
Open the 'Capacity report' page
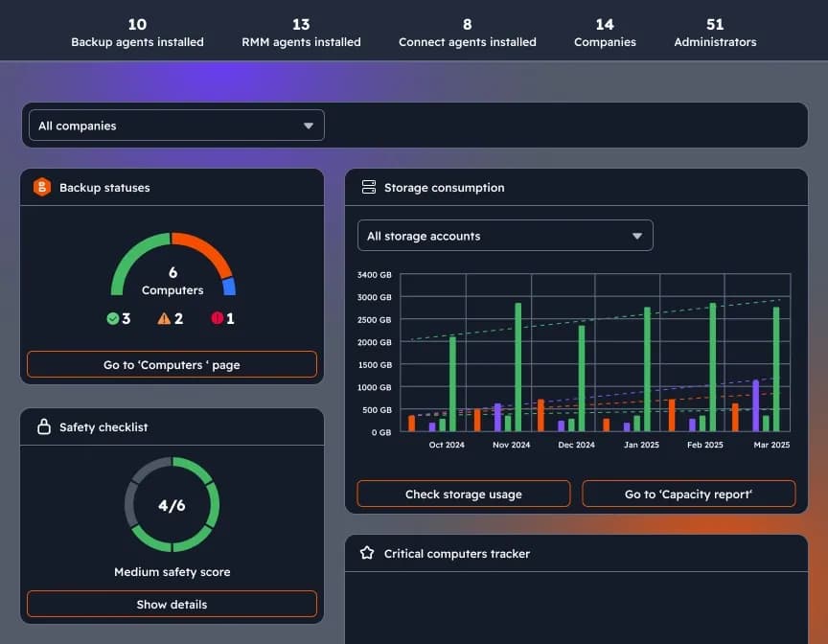(688, 494)
